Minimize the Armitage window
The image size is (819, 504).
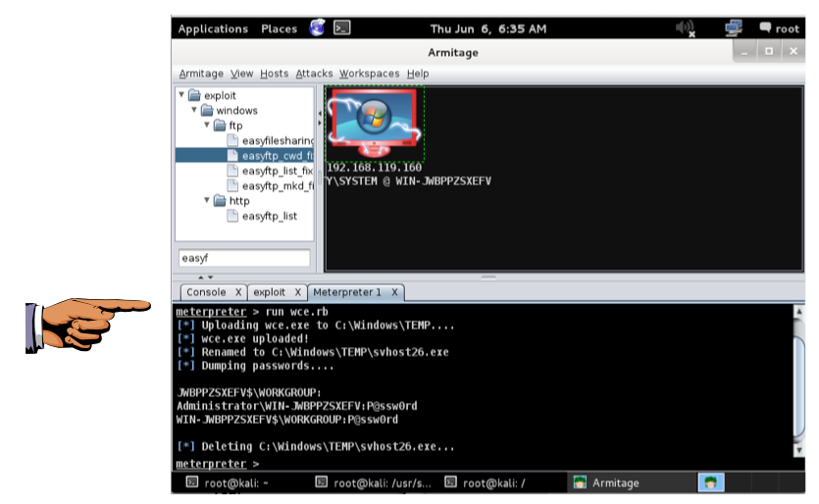(x=744, y=51)
